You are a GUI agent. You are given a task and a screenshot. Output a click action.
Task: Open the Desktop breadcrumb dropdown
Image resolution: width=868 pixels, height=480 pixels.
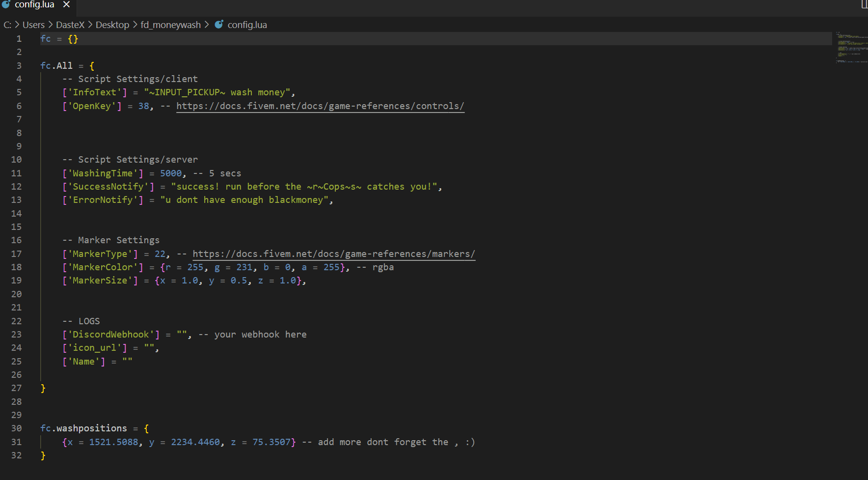(x=112, y=25)
